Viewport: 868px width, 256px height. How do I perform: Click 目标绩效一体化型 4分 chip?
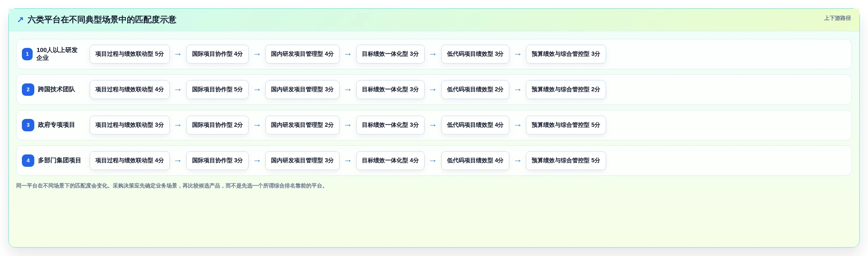pos(390,161)
